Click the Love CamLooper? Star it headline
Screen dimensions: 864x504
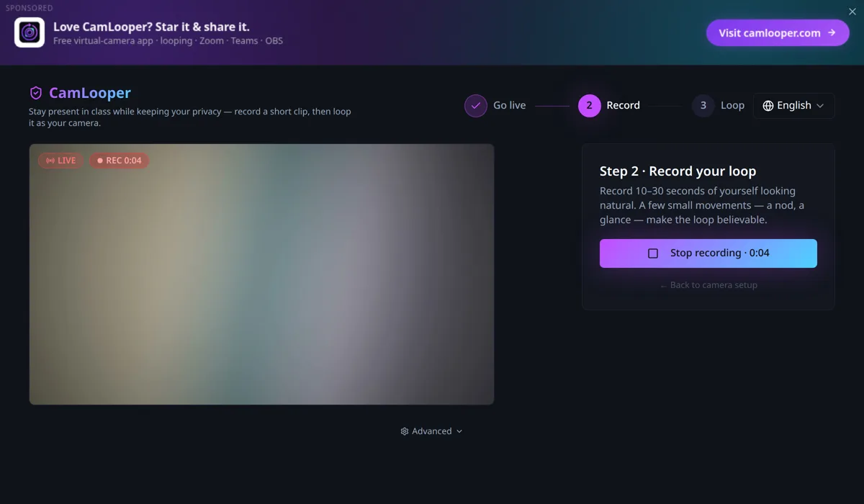click(151, 27)
